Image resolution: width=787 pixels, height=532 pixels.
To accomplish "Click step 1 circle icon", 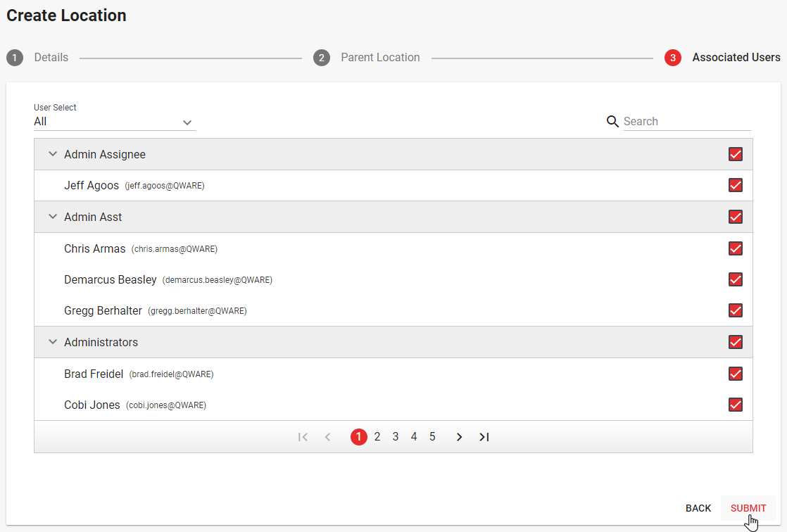I will (x=15, y=58).
